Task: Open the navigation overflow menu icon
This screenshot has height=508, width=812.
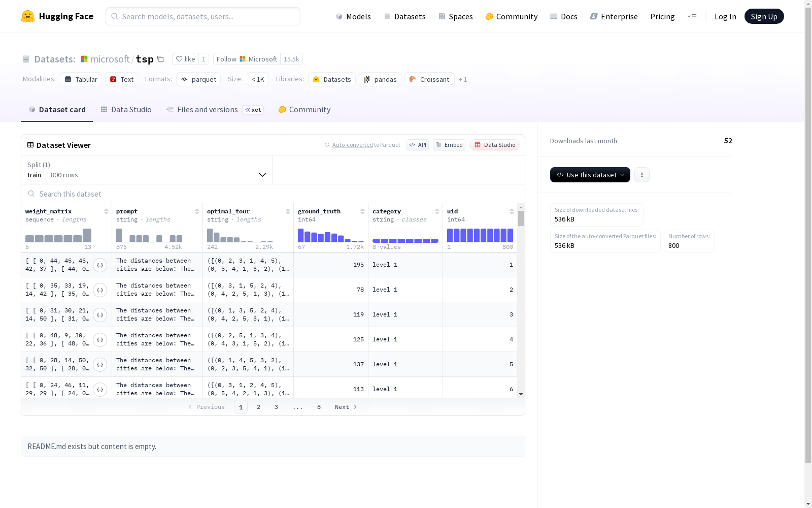Action: coord(692,16)
